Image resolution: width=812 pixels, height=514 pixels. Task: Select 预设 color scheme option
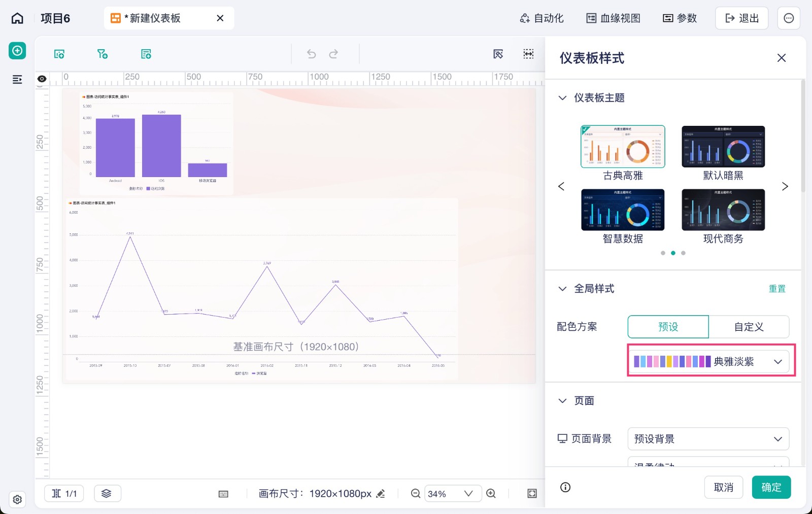click(668, 327)
